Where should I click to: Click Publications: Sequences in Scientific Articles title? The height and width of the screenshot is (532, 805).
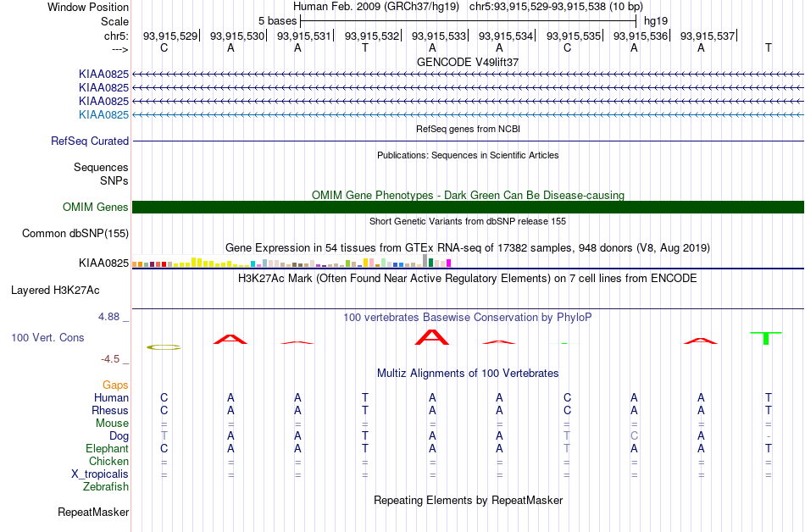tap(468, 155)
